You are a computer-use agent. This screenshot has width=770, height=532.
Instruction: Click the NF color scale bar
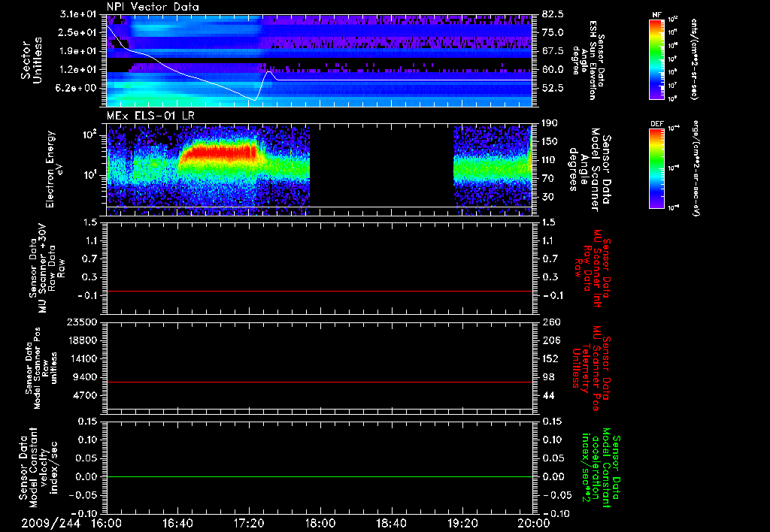click(x=657, y=59)
